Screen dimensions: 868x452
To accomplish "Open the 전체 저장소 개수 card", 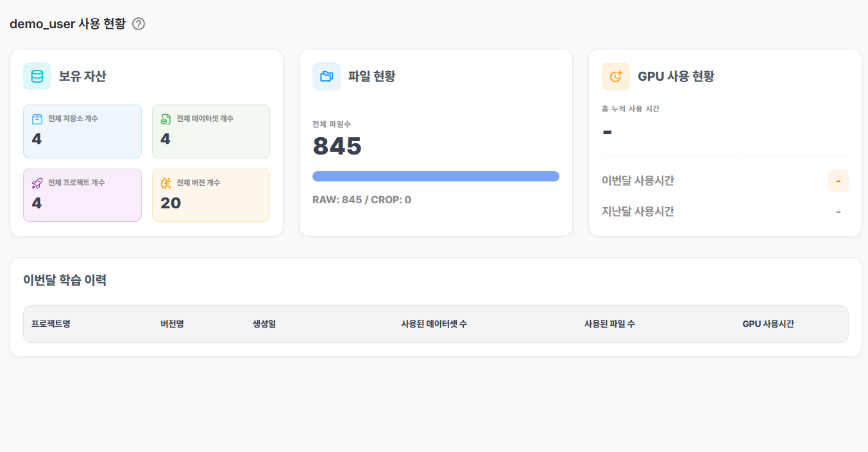I will (x=82, y=131).
